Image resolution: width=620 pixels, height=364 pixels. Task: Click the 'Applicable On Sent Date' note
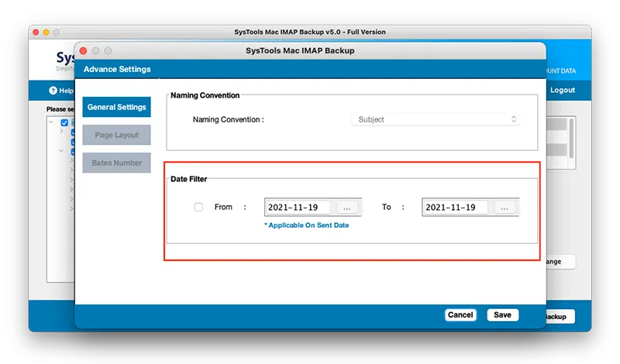tap(306, 225)
